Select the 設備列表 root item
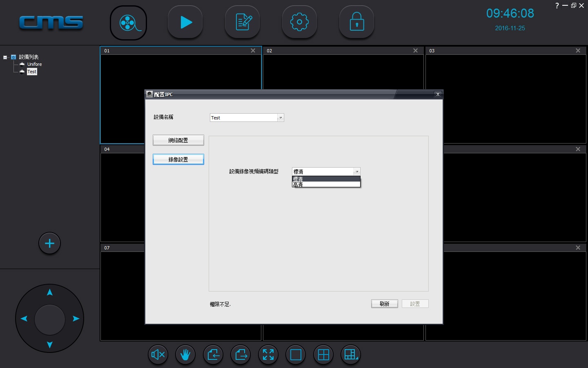This screenshot has width=588, height=368. tap(29, 57)
